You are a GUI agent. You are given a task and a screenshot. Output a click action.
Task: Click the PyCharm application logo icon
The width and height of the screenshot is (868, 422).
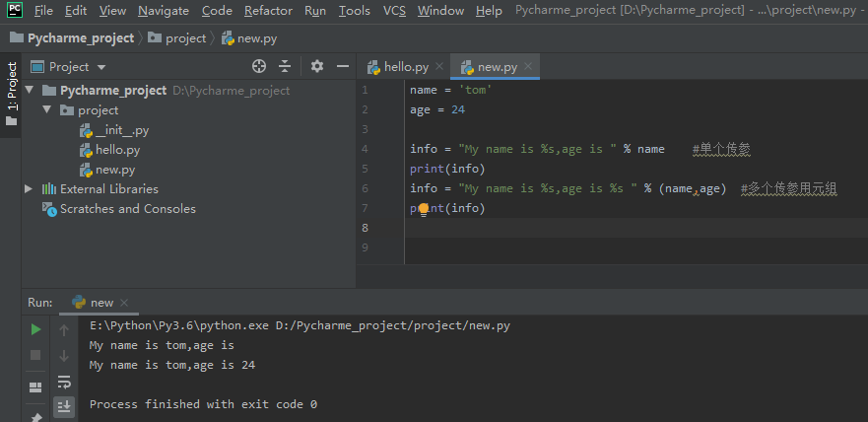point(16,10)
